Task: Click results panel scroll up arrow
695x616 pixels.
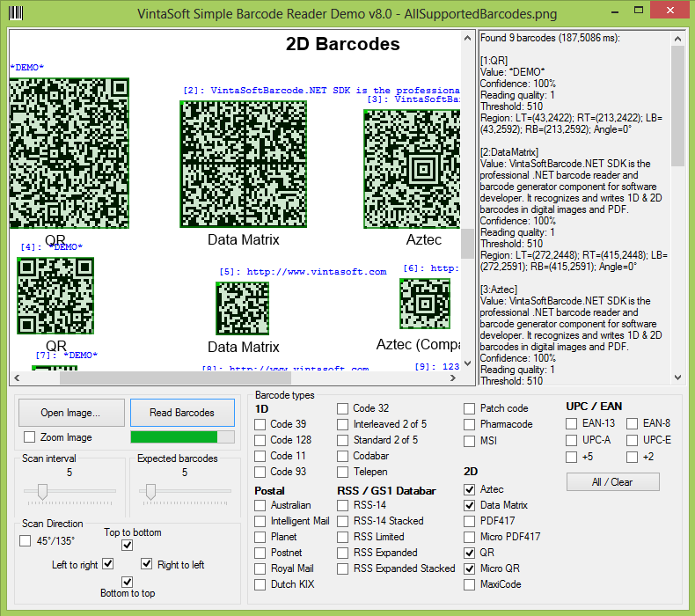Action: point(677,39)
